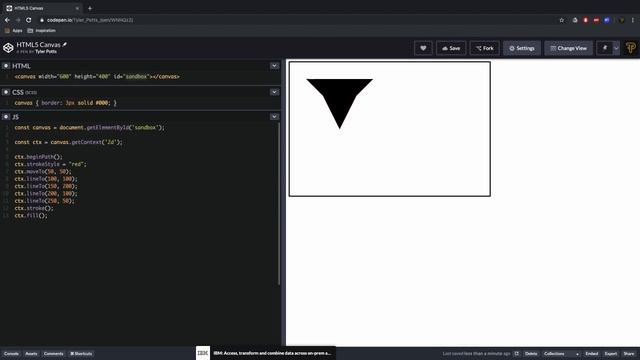
Task: Click the IBM ad logo
Action: point(203,353)
